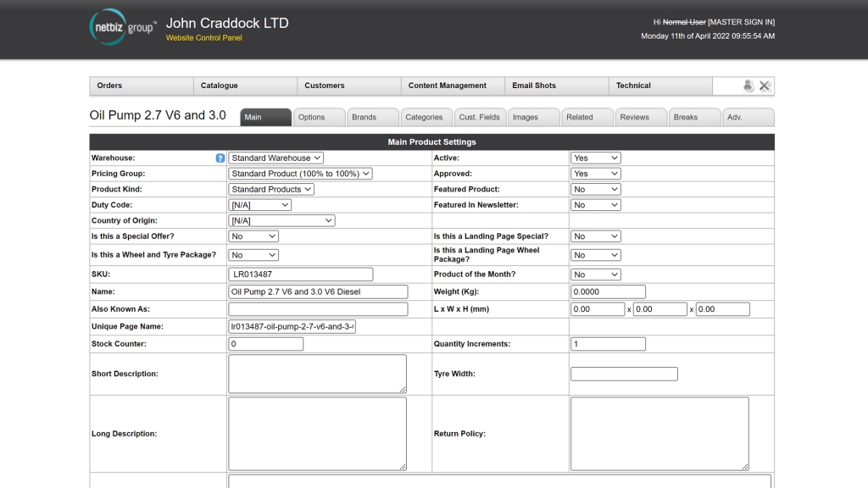Change the Active status dropdown
868x488 pixels.
coord(595,158)
